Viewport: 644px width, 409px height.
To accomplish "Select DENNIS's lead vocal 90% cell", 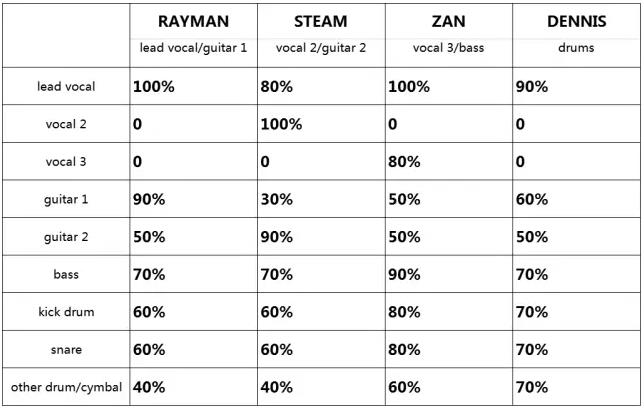I will pos(532,87).
